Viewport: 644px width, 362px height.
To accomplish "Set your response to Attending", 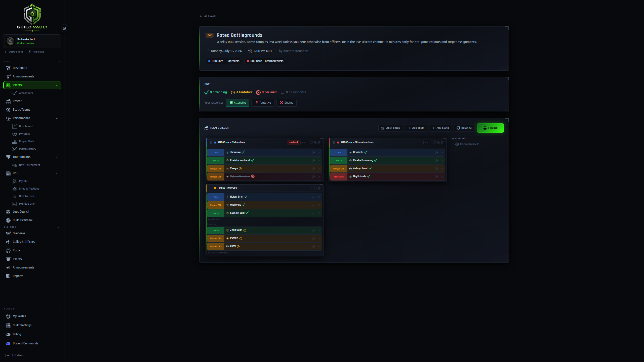I will (x=237, y=103).
